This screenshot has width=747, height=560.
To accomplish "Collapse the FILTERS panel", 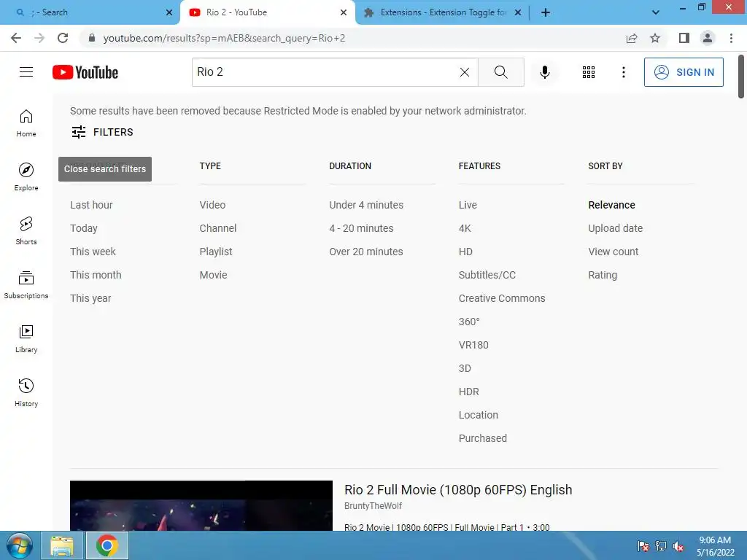I will [102, 132].
